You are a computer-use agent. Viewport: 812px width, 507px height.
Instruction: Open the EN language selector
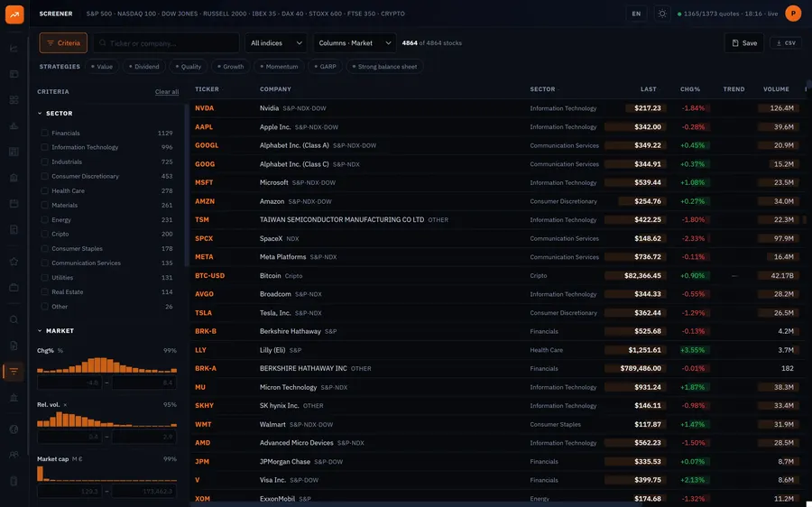click(636, 14)
